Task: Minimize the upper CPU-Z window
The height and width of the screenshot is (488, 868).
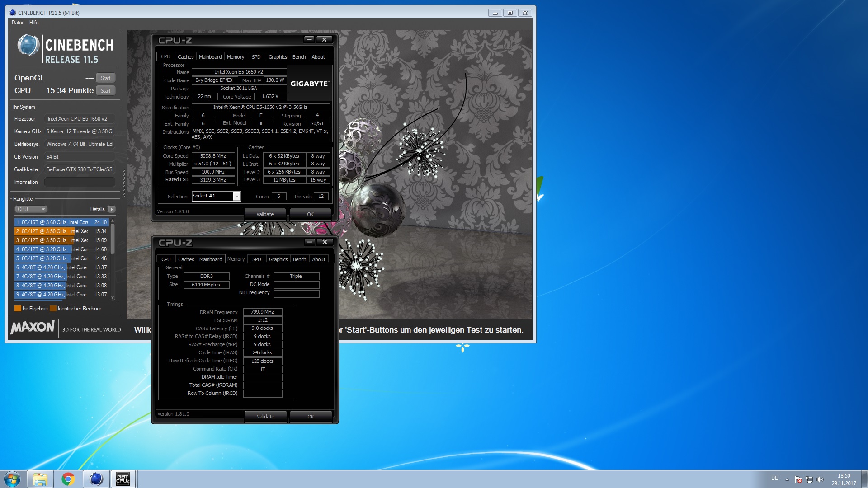Action: 309,40
